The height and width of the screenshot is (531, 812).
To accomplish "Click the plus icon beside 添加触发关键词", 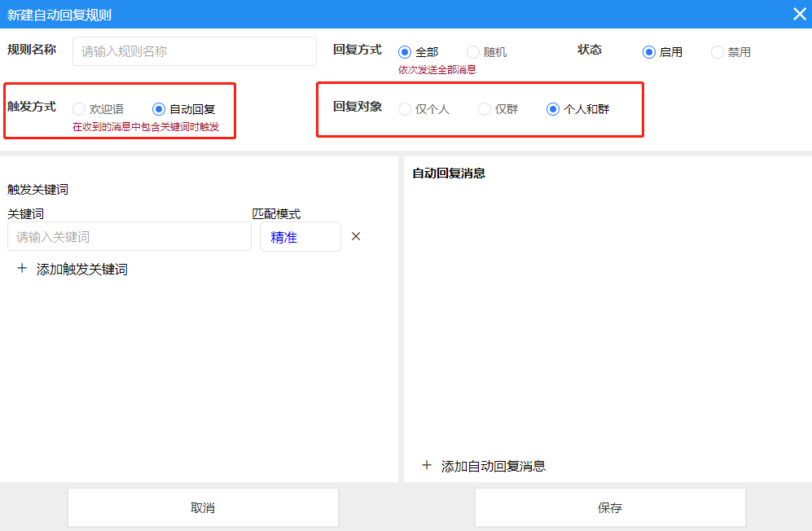I will [22, 268].
